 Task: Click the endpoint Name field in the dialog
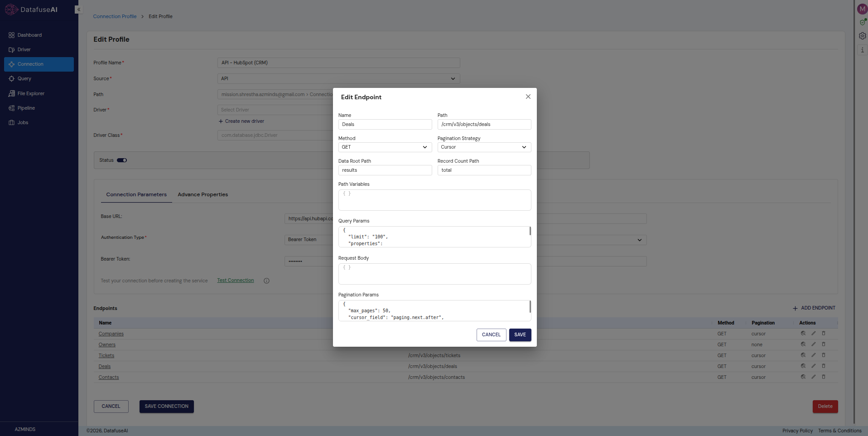pyautogui.click(x=385, y=125)
